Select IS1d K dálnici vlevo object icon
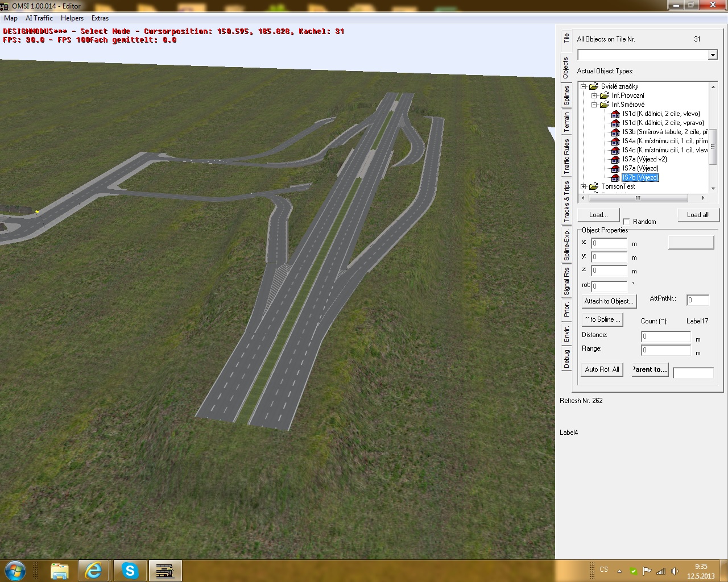 pos(615,114)
